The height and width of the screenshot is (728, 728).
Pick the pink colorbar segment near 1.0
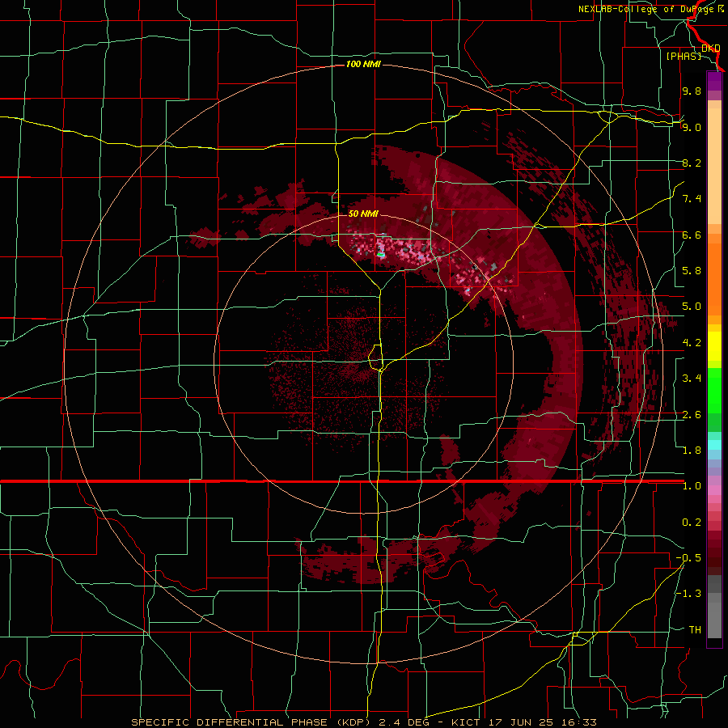click(x=714, y=490)
